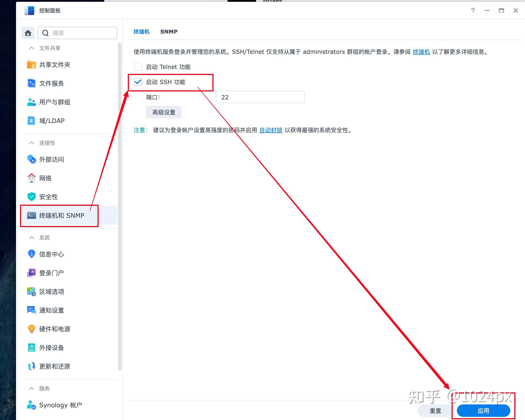Switch to the SNMP tab
525x420 pixels.
tap(169, 31)
